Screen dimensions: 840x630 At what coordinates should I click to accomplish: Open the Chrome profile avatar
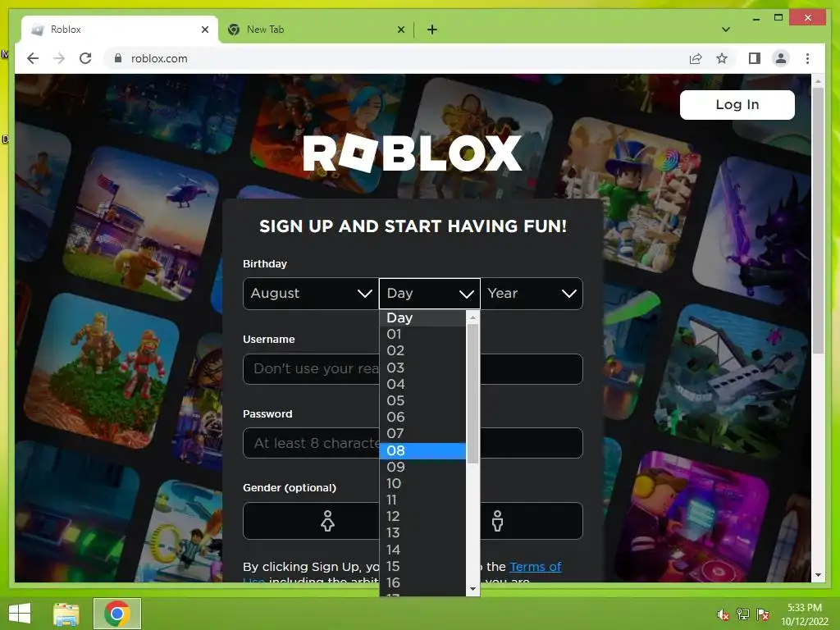pyautogui.click(x=781, y=58)
